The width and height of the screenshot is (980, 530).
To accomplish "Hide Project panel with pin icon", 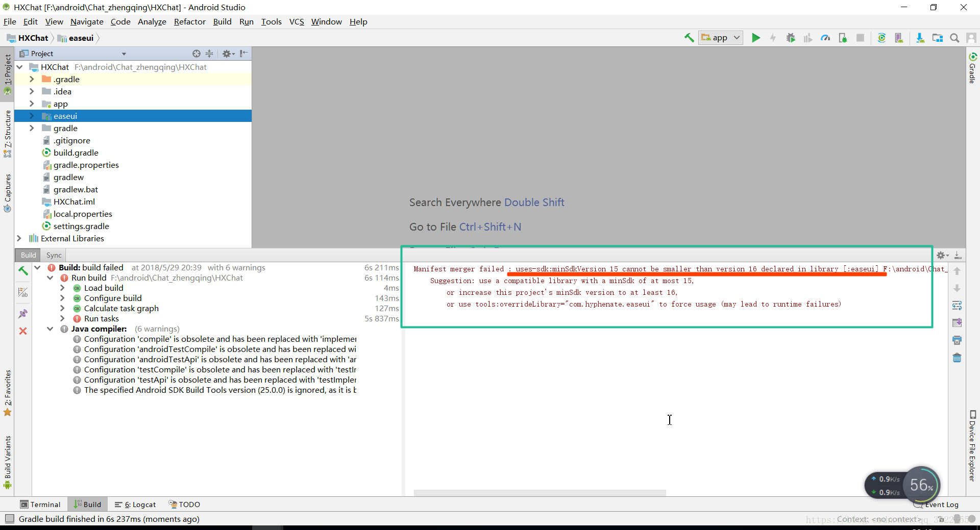I will pos(244,54).
